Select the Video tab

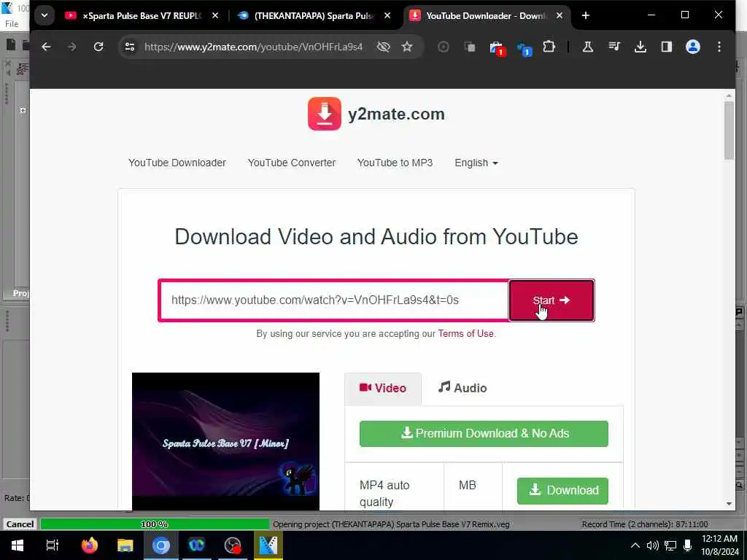(383, 388)
